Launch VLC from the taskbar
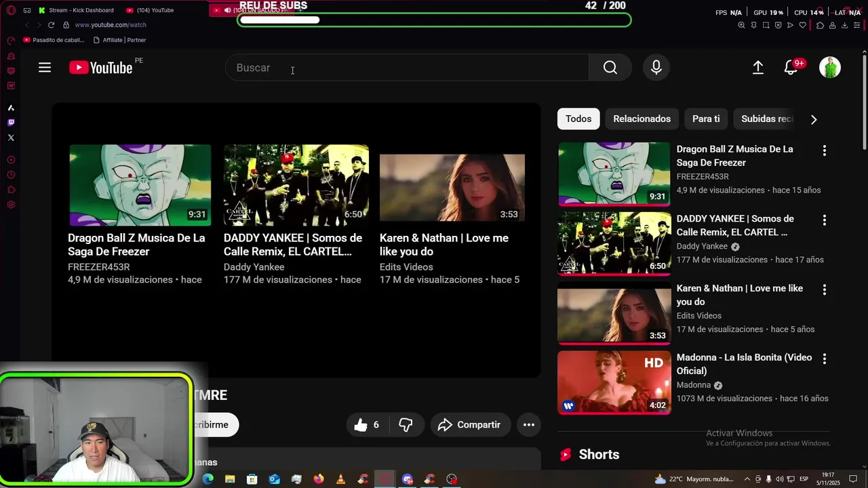The image size is (868, 488). 340,479
